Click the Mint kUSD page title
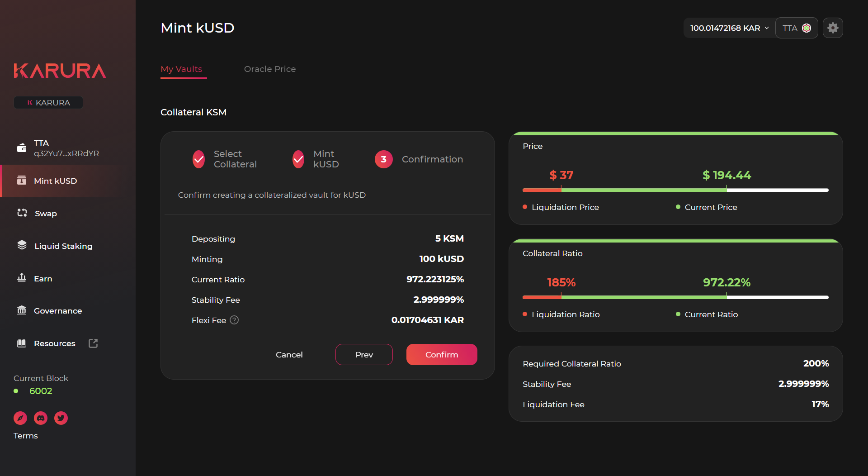The height and width of the screenshot is (476, 868). click(x=198, y=28)
